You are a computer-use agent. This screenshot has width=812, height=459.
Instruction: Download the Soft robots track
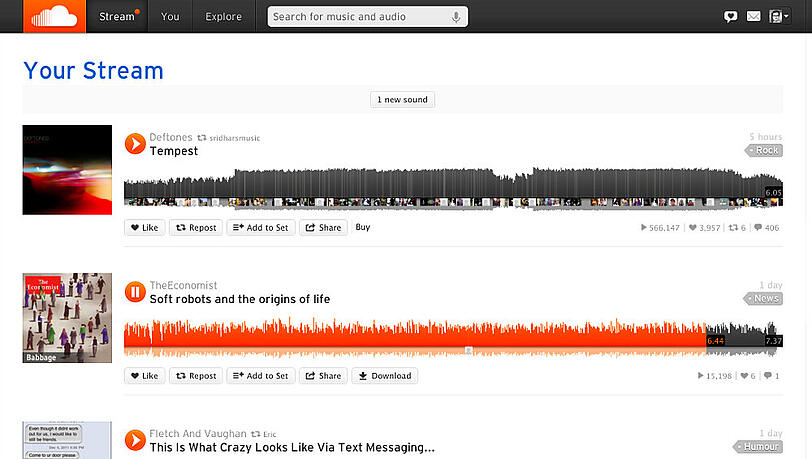385,376
